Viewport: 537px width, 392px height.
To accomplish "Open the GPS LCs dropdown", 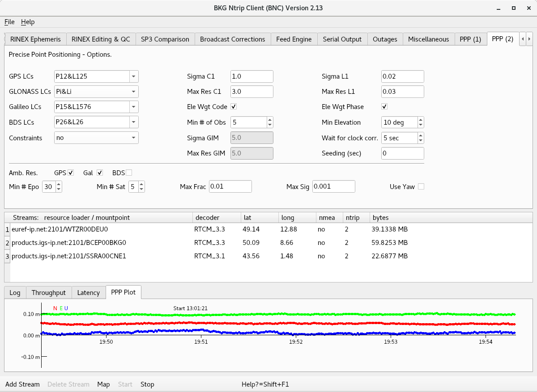I will pos(134,76).
